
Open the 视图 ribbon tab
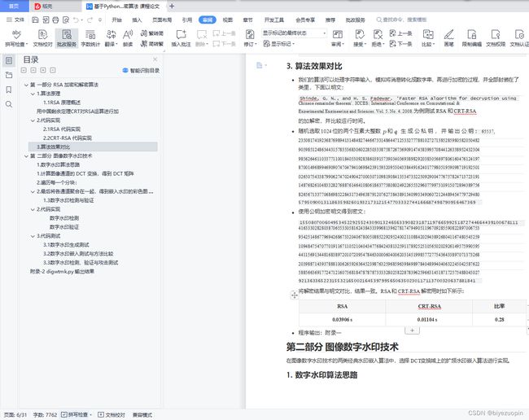(227, 20)
